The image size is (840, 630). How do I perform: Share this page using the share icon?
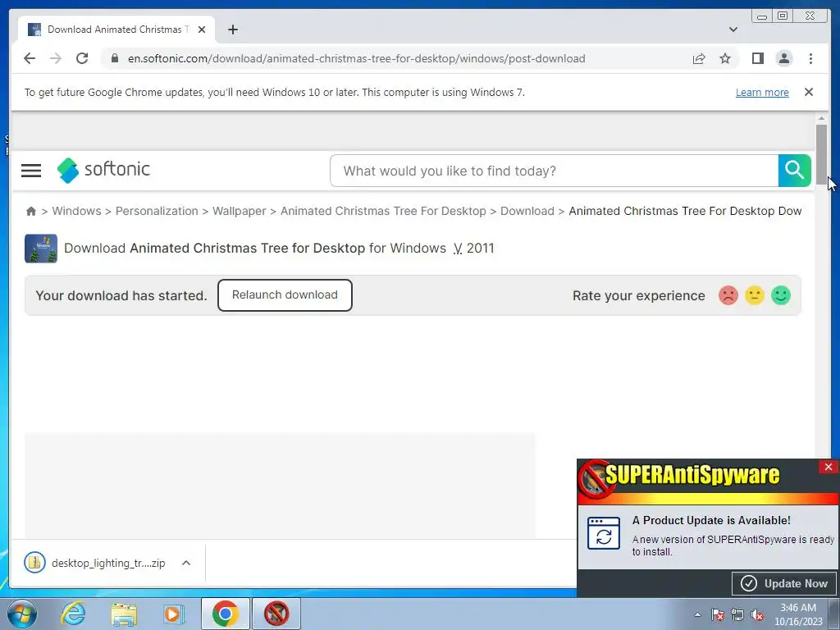(699, 58)
